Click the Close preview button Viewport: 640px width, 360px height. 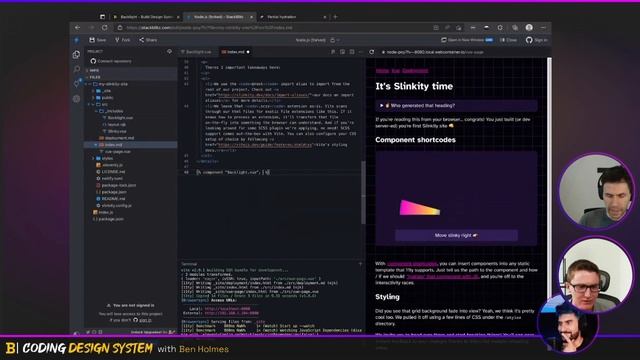(x=509, y=40)
